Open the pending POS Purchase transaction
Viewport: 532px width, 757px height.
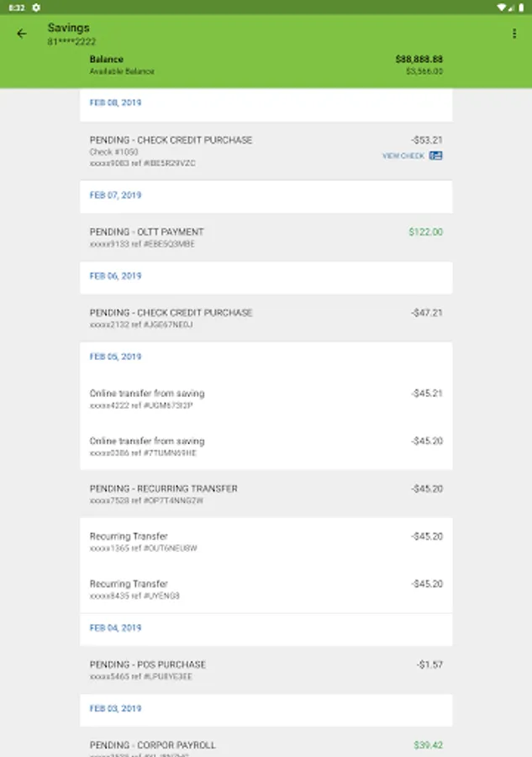pyautogui.click(x=266, y=670)
